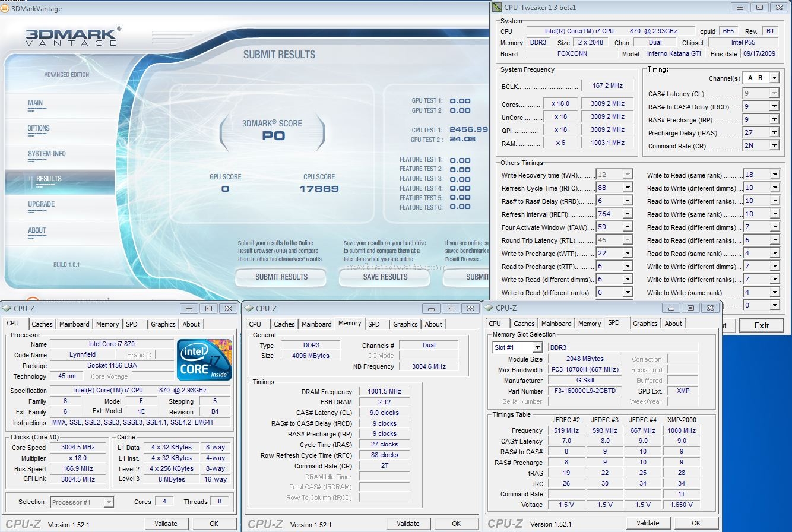Viewport: 792px width, 532px height.
Task: Switch to About tab in left CPU-Z window
Action: pyautogui.click(x=191, y=324)
